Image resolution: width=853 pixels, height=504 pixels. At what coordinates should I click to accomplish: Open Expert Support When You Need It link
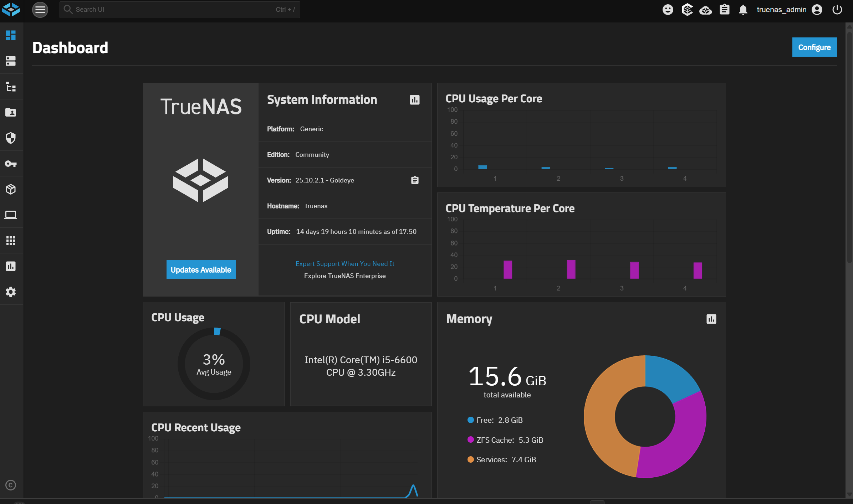[x=345, y=264]
